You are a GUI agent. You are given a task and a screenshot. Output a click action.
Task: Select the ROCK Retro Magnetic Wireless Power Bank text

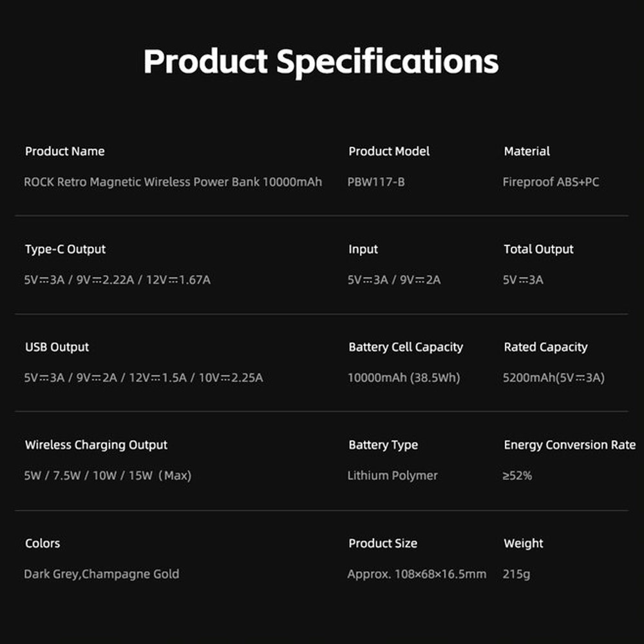(173, 182)
